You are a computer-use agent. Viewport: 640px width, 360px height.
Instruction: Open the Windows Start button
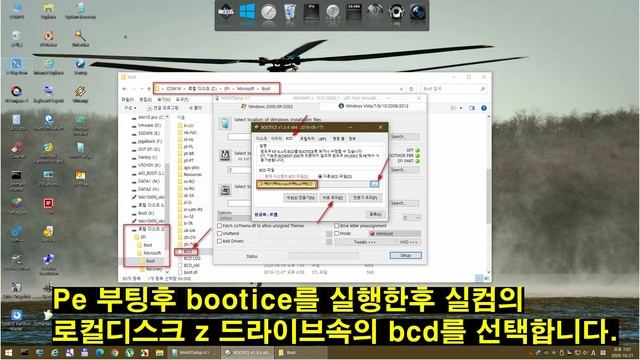(x=8, y=353)
